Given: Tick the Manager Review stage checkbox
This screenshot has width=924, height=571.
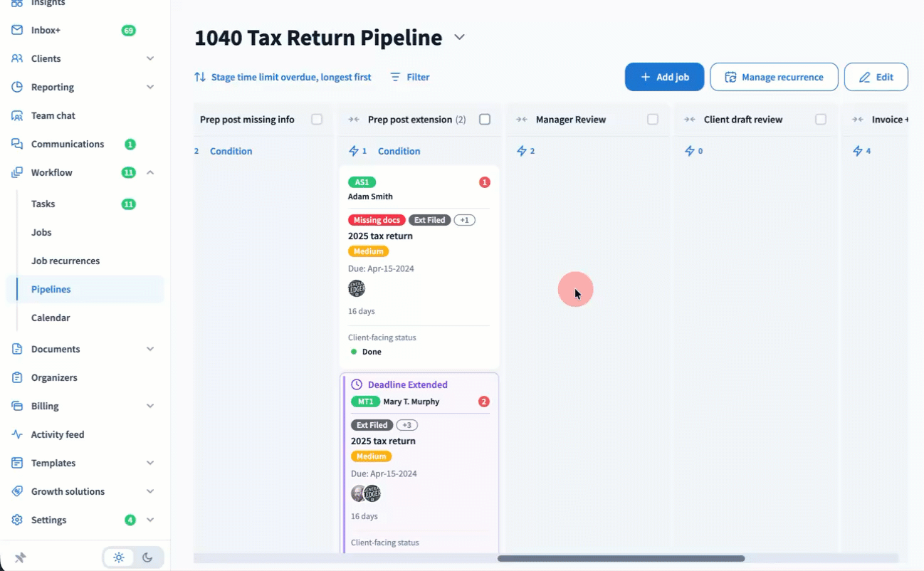Looking at the screenshot, I should (x=653, y=120).
